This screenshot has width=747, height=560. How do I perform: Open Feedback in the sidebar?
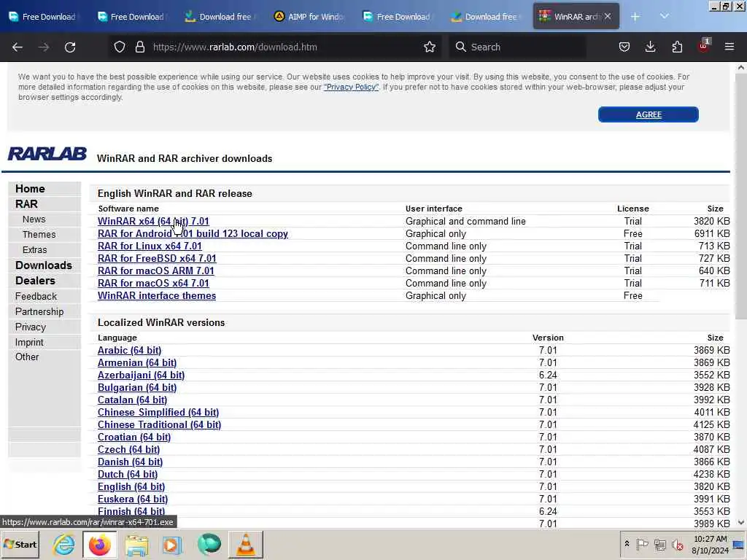tap(36, 296)
